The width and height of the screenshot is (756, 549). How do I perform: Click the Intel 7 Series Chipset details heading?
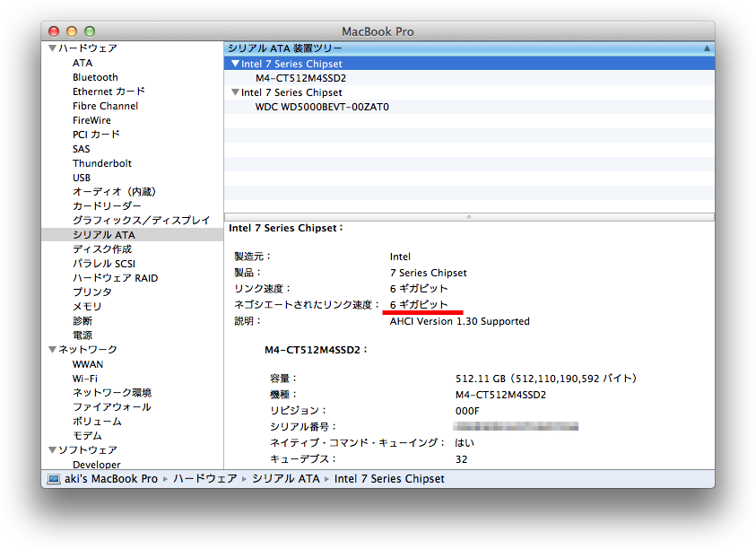(x=286, y=228)
